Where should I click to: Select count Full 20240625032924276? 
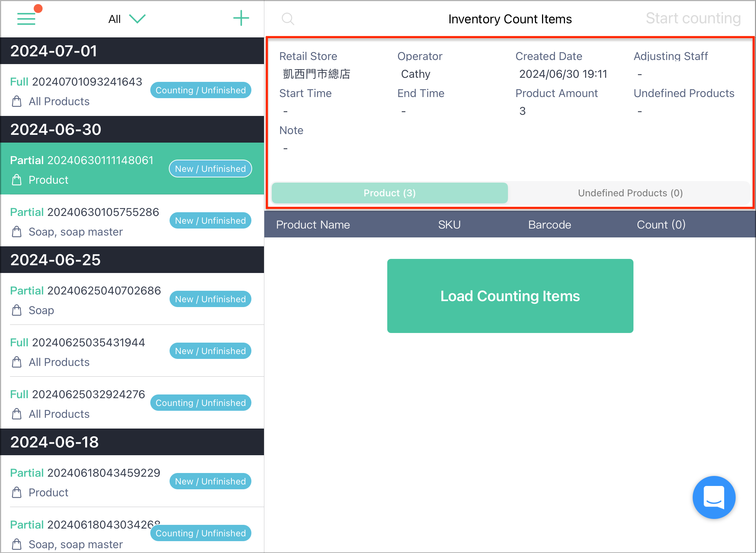132,403
